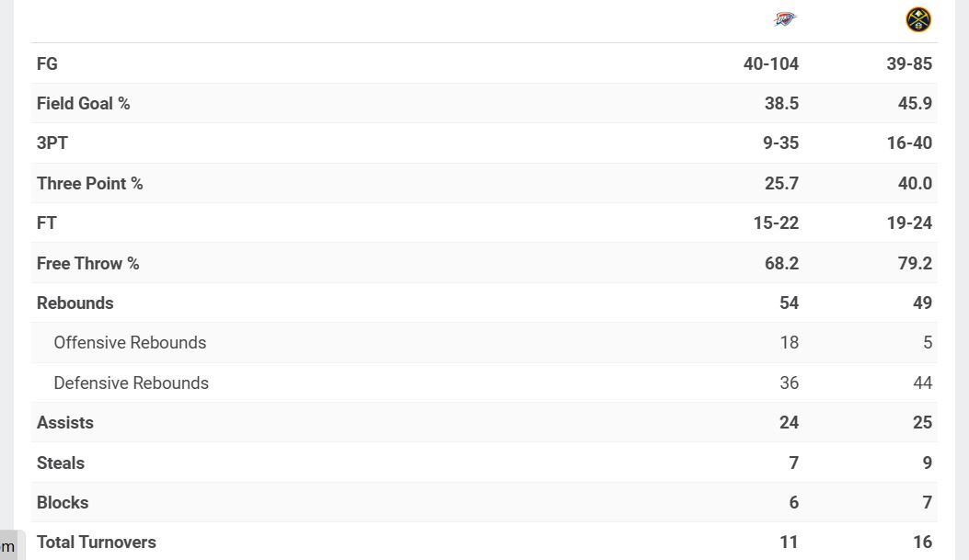Select the Thunder's 68.2 free throw percentage
The image size is (969, 560).
[x=780, y=263]
